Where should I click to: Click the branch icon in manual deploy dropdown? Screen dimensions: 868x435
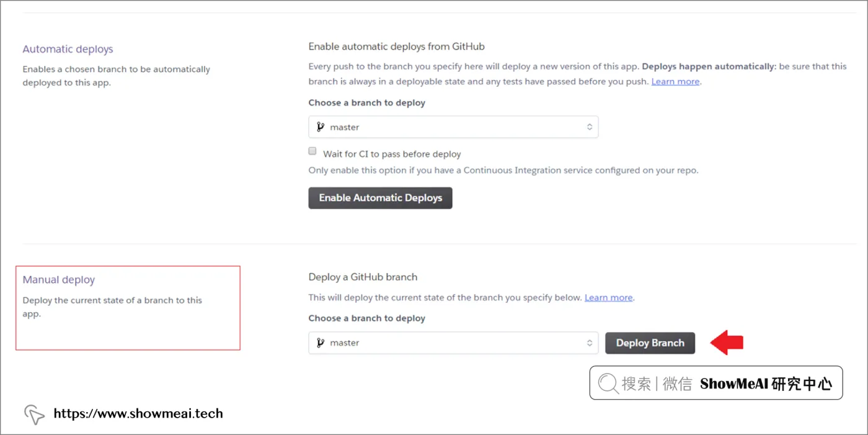pyautogui.click(x=320, y=343)
